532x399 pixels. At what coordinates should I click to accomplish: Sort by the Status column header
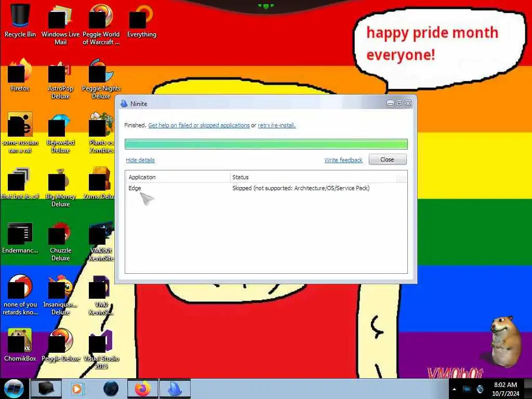click(x=313, y=177)
